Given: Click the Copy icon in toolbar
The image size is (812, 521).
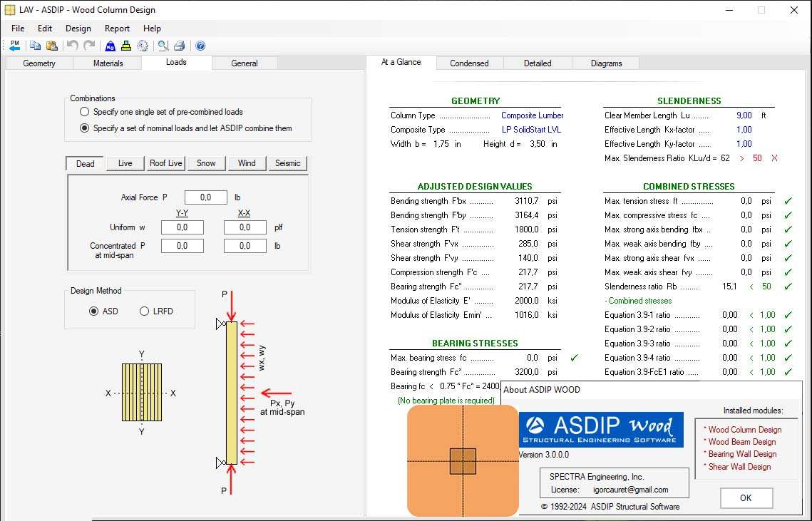Looking at the screenshot, I should click(x=35, y=46).
